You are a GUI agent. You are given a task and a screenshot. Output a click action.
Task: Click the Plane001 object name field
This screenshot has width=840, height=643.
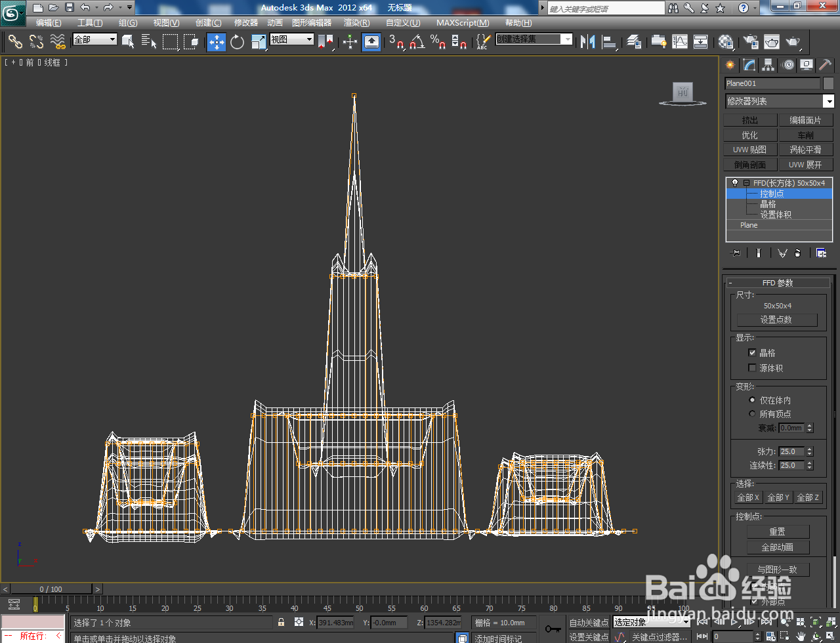(772, 83)
